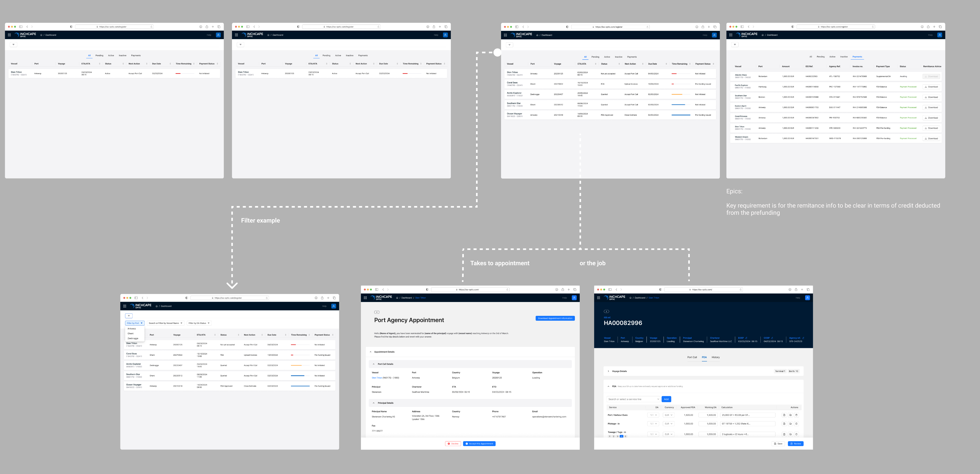Sort by Due Date in Filter example window
Viewport: 980px width, 474px height.
286,335
